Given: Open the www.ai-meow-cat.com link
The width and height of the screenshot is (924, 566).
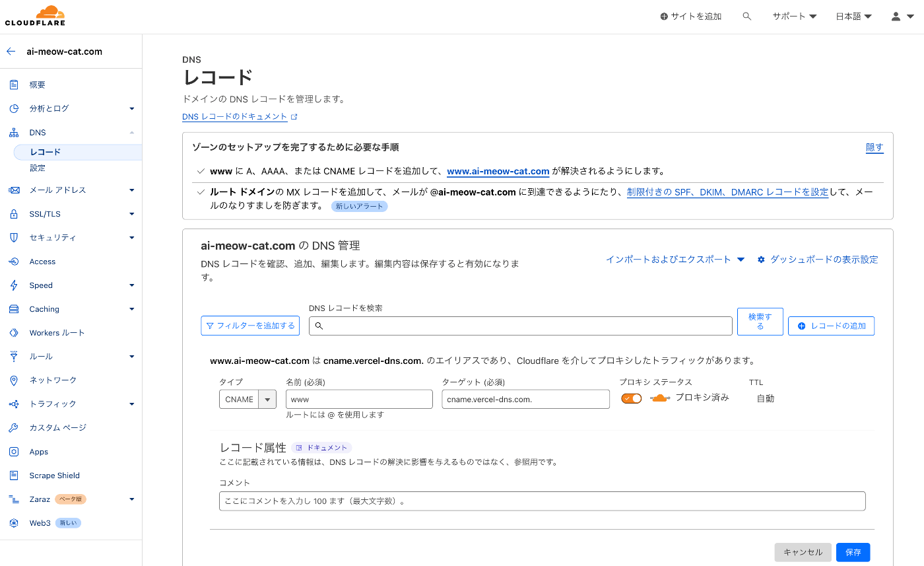Looking at the screenshot, I should [x=498, y=171].
